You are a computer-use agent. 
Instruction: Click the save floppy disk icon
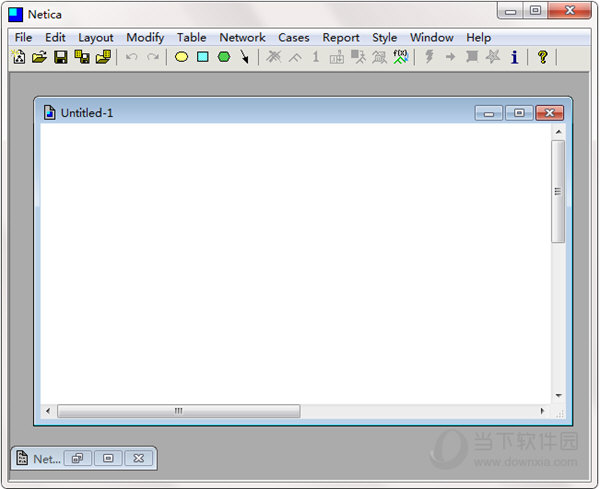pyautogui.click(x=60, y=57)
